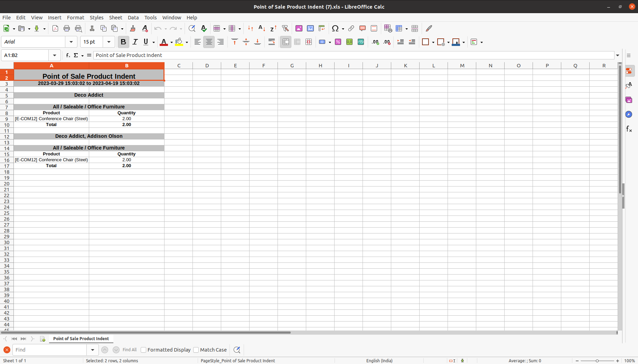Insert Comment icon
638x364 pixels.
[x=363, y=29]
